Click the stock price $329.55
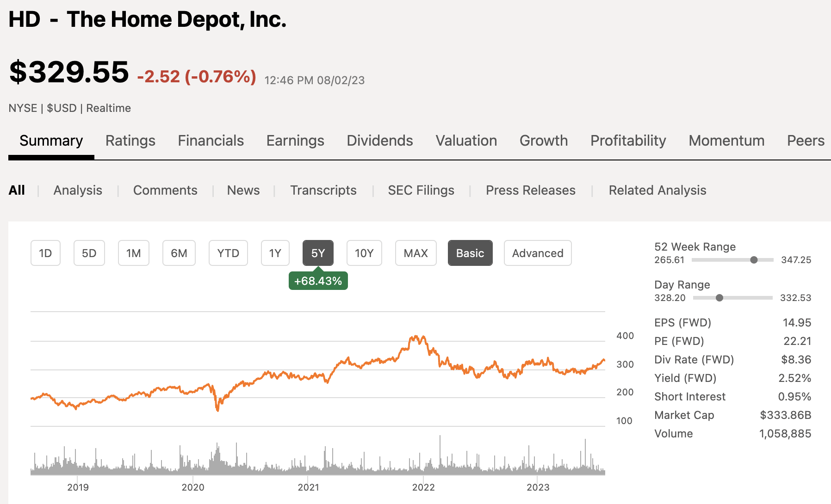Image resolution: width=831 pixels, height=504 pixels. point(69,72)
